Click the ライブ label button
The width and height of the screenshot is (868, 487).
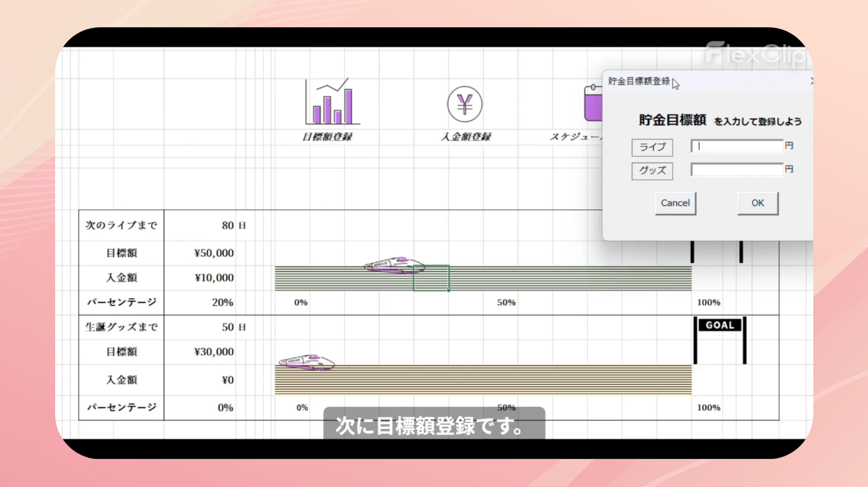point(652,147)
